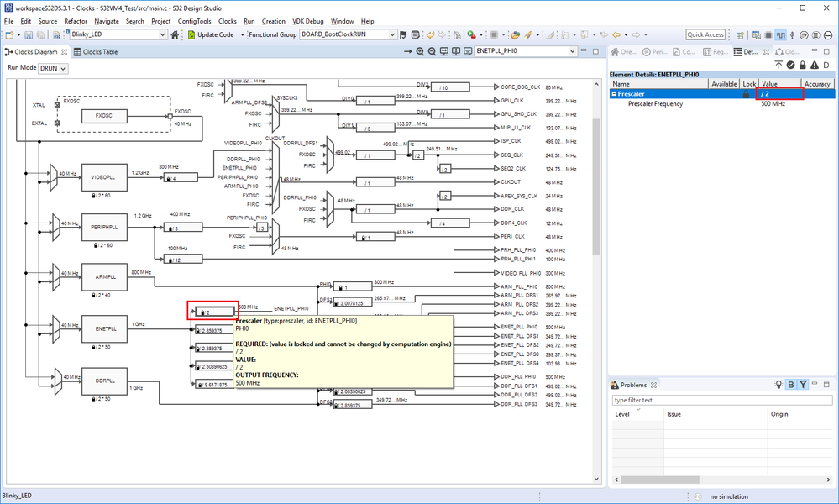Open the Refactor menu
Image resolution: width=839 pixels, height=504 pixels.
(x=76, y=21)
